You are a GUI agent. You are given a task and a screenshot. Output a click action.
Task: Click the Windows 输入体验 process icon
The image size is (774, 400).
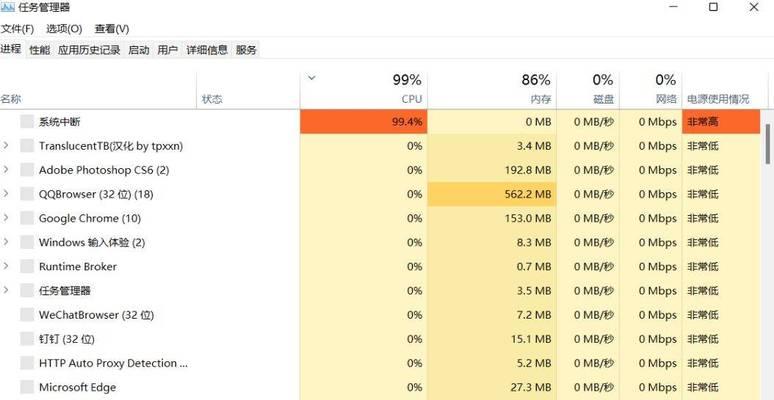pyautogui.click(x=27, y=242)
